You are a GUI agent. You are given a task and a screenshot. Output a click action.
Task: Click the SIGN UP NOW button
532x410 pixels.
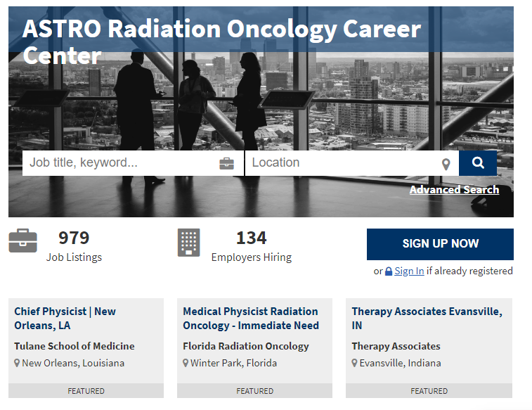pos(440,244)
